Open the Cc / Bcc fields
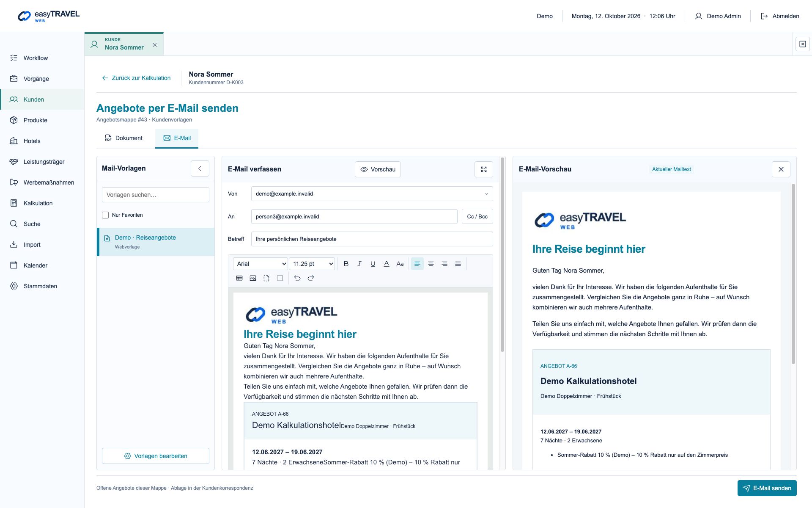The image size is (812, 508). point(477,216)
